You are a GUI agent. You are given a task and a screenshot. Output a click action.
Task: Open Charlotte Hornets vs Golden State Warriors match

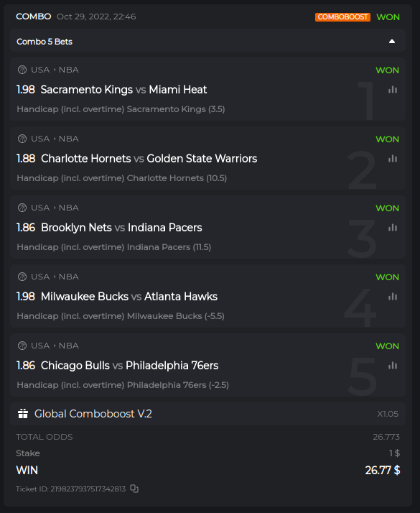coord(149,159)
